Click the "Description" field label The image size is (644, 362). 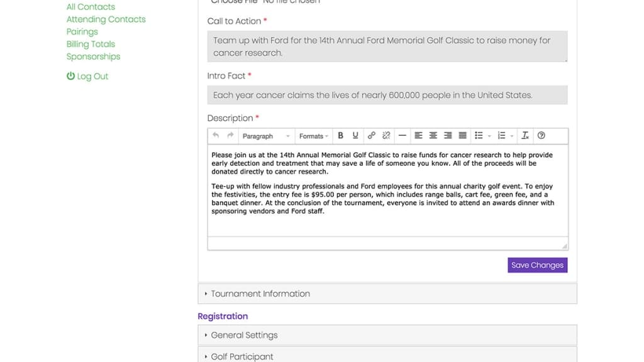[x=230, y=118]
